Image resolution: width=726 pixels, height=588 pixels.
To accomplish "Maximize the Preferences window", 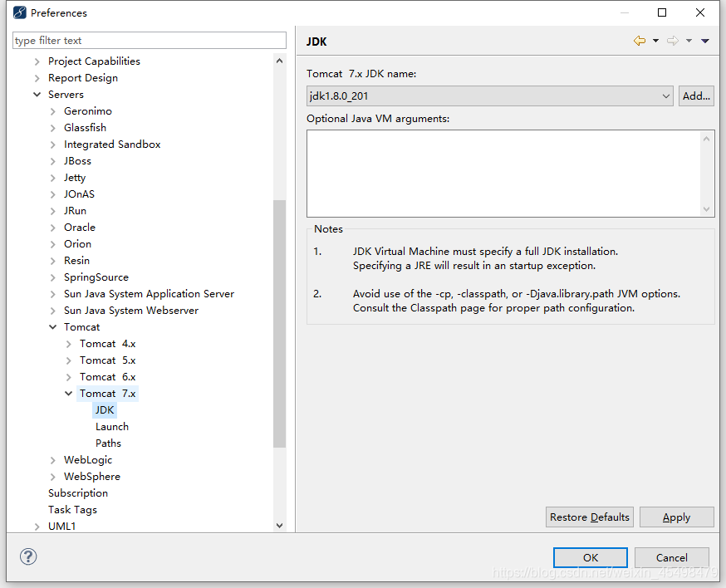I will coord(662,12).
